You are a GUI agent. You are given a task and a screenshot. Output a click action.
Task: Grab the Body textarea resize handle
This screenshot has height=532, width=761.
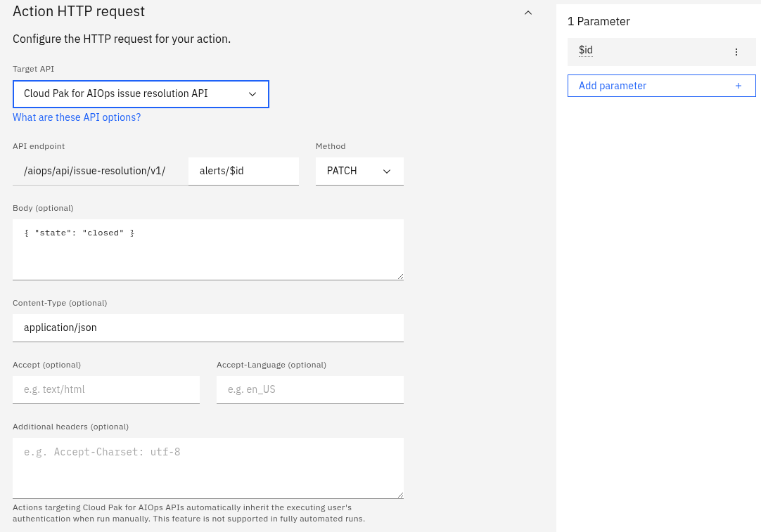pos(400,276)
